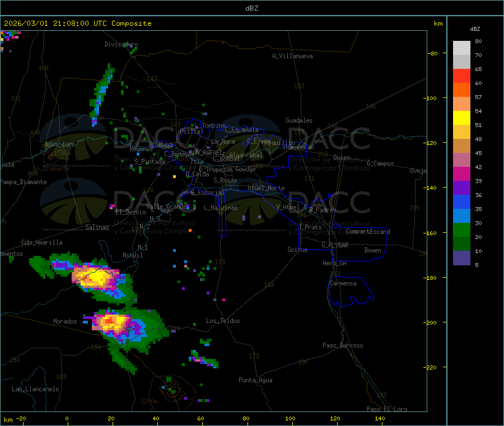Click the C_Española map label
The width and height of the screenshot is (504, 426).
[x=241, y=130]
